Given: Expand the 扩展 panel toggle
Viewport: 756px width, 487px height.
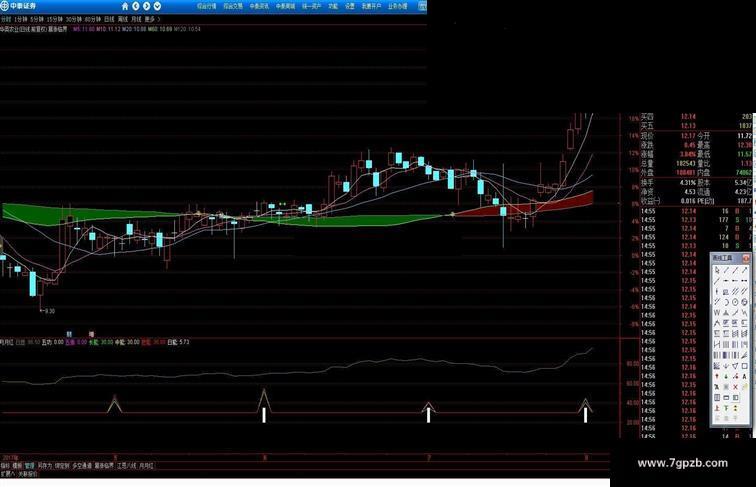Looking at the screenshot, I should (x=8, y=474).
